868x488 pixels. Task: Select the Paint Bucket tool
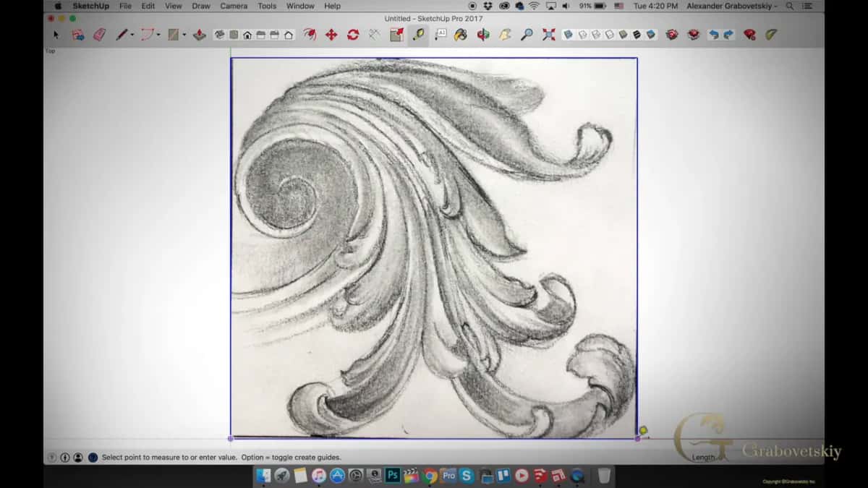pos(460,35)
